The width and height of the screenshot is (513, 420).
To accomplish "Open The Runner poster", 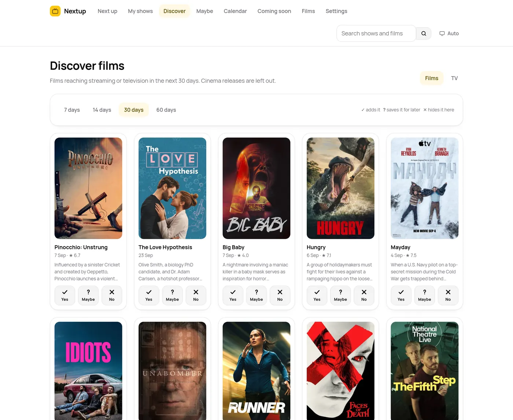I will (x=256, y=371).
